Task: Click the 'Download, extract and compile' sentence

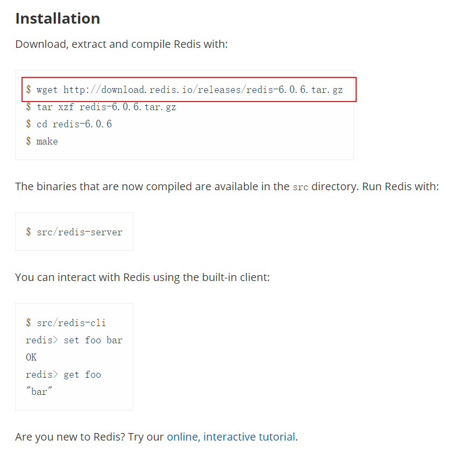Action: 122,44
